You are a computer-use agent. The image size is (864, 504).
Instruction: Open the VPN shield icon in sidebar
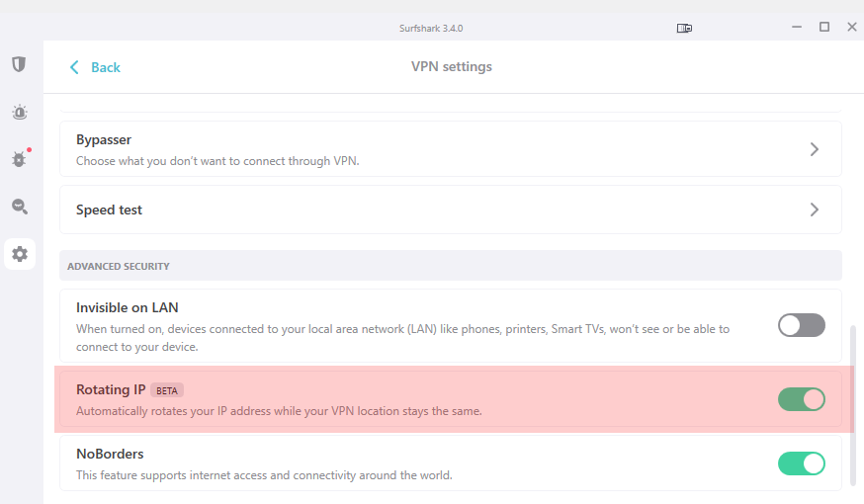[x=20, y=64]
